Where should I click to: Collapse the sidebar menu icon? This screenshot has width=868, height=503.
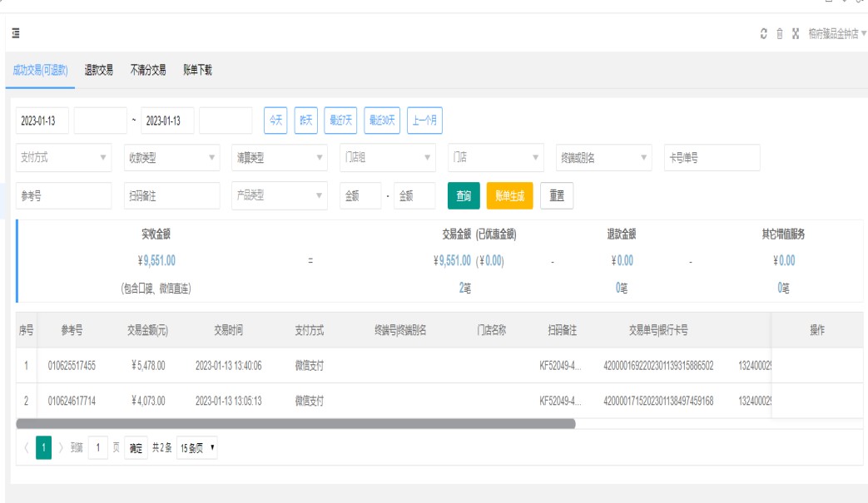click(16, 34)
